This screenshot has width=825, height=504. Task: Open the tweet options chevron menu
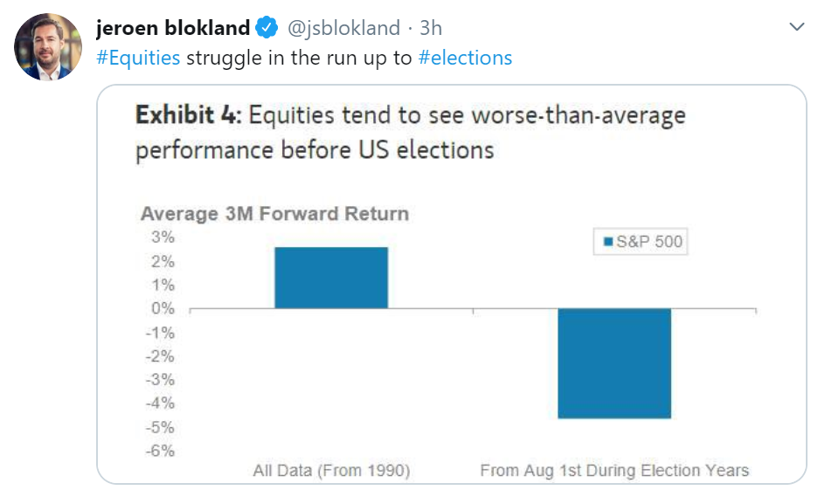(797, 28)
